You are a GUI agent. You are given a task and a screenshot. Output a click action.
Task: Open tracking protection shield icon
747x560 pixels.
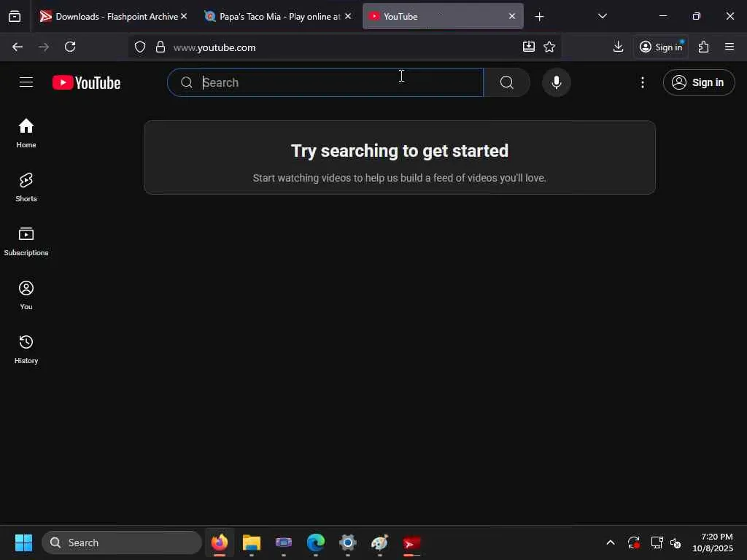139,47
